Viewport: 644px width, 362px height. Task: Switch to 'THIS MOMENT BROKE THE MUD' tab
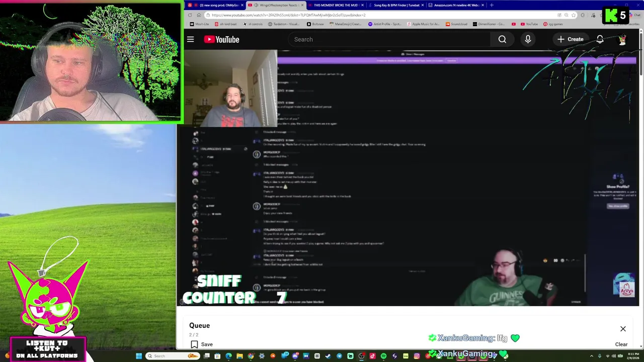tap(335, 5)
